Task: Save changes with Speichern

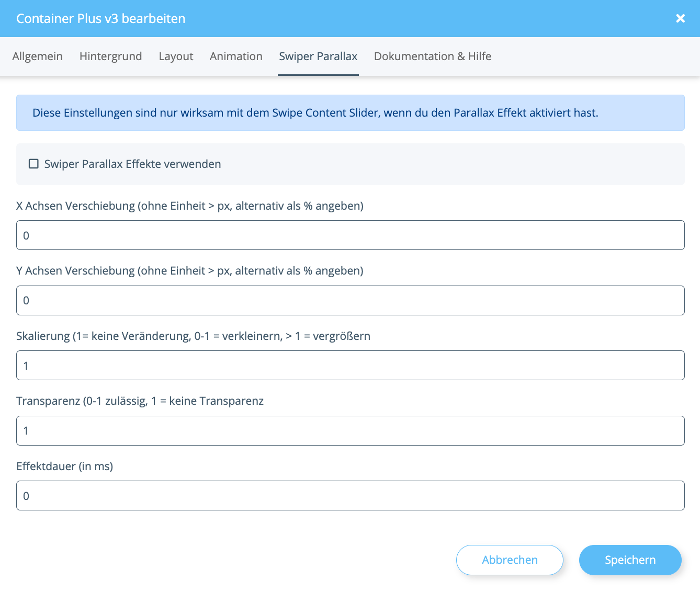Action: (630, 560)
